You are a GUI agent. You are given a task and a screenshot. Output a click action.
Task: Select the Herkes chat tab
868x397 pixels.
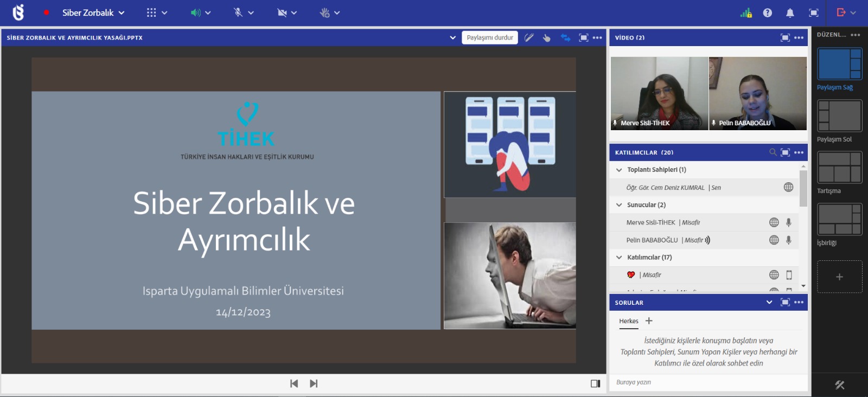pyautogui.click(x=629, y=321)
